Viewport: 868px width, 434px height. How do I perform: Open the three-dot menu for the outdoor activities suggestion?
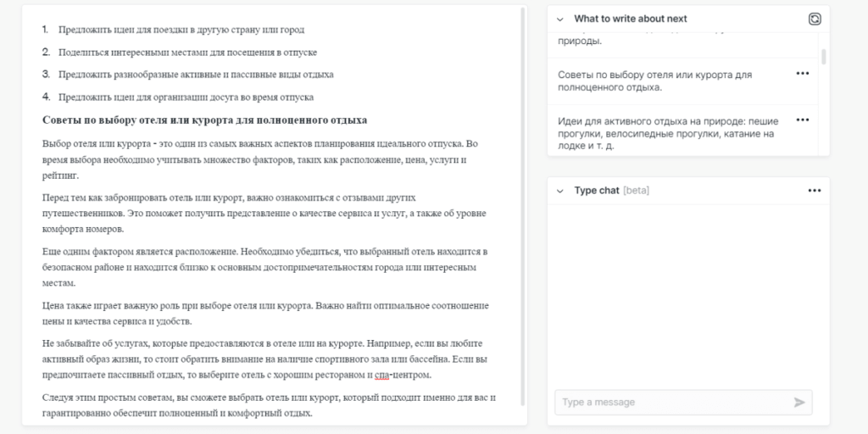[802, 120]
